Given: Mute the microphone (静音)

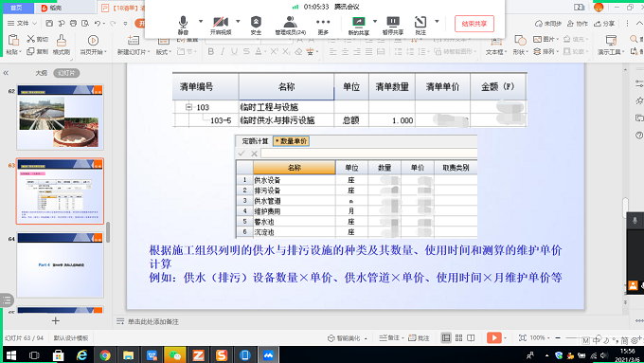Looking at the screenshot, I should click(183, 25).
